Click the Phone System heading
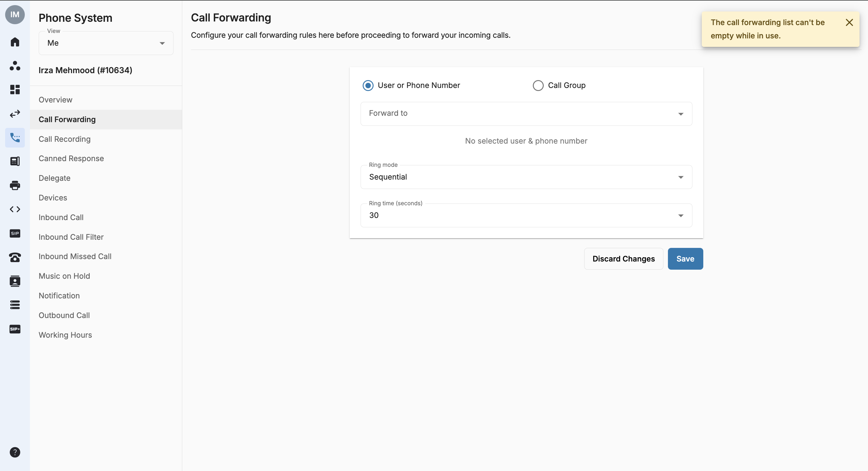This screenshot has height=471, width=868. pos(76,18)
